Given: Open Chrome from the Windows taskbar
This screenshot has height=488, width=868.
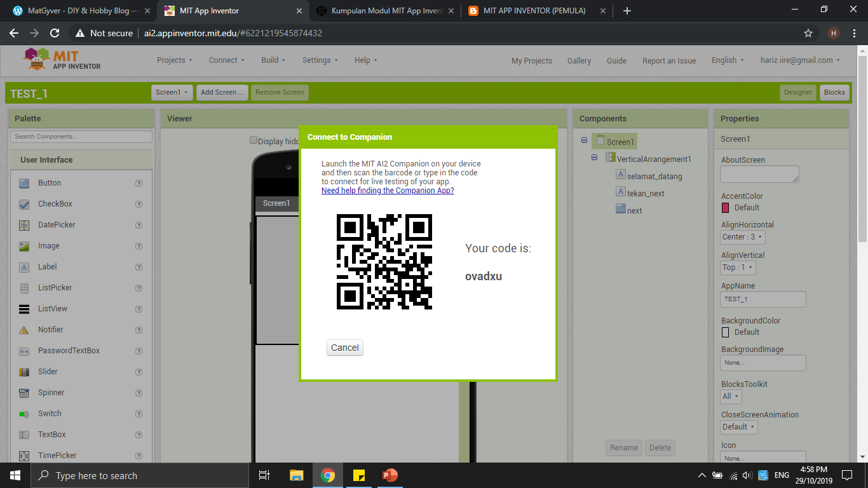Looking at the screenshot, I should [327, 475].
